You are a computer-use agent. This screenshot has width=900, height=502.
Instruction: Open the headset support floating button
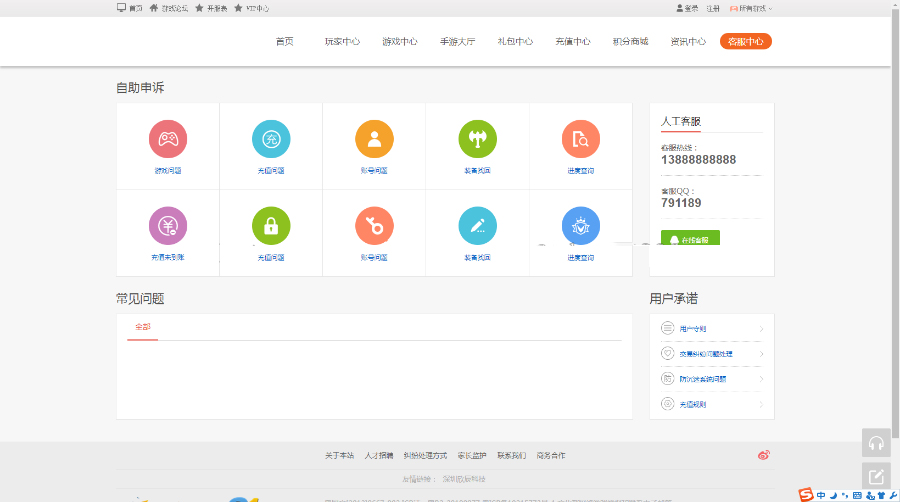[876, 443]
